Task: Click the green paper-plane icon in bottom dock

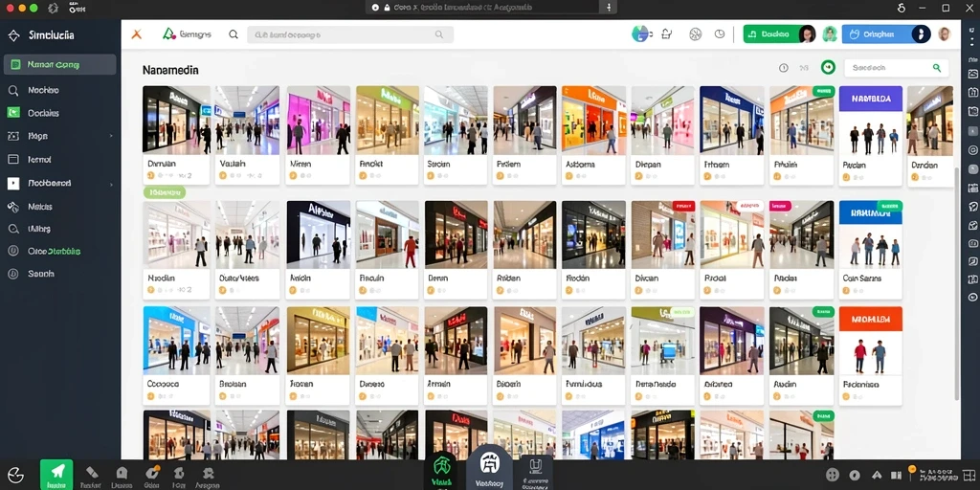Action: [56, 475]
